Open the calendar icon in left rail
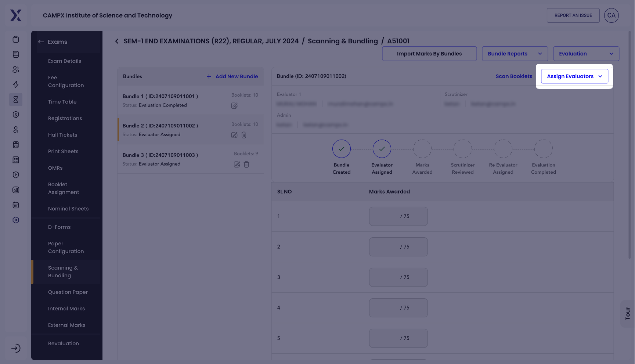The image size is (635, 364). pyautogui.click(x=16, y=205)
